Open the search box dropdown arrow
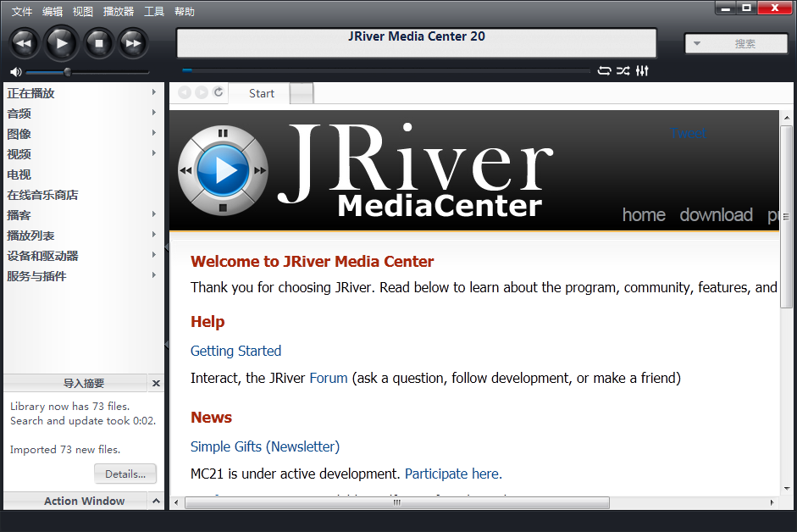The image size is (797, 532). [697, 44]
